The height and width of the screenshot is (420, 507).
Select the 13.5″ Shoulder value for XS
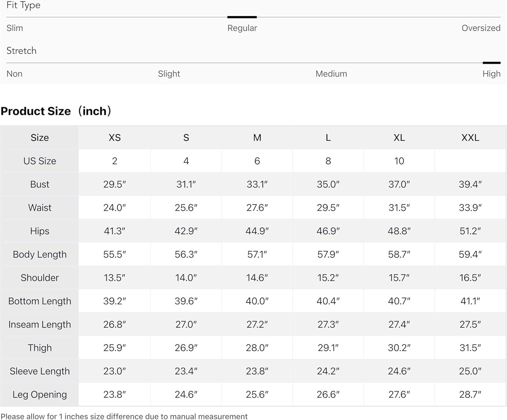coord(115,278)
